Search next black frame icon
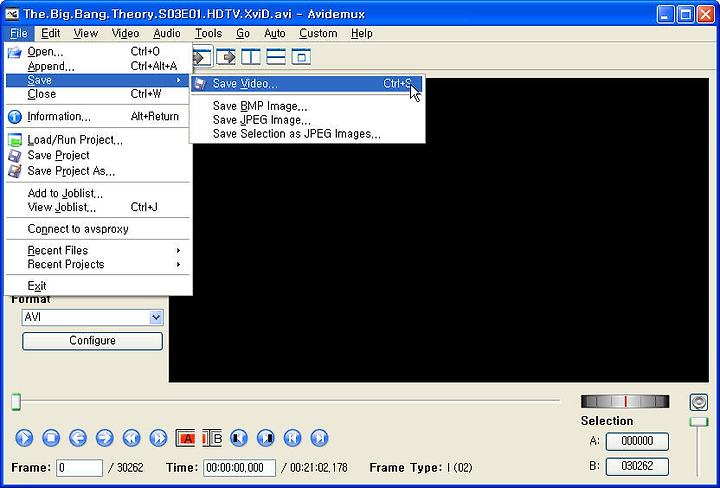The height and width of the screenshot is (488, 720). [265, 438]
